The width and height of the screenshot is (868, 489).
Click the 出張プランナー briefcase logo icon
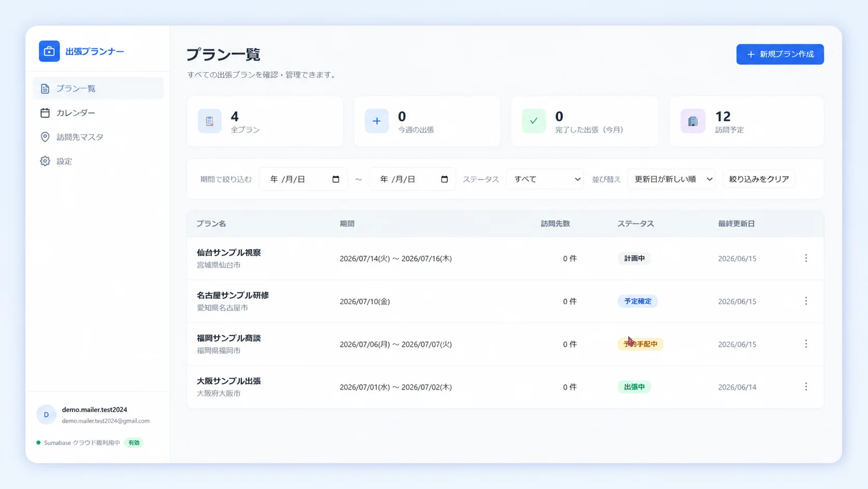(49, 51)
